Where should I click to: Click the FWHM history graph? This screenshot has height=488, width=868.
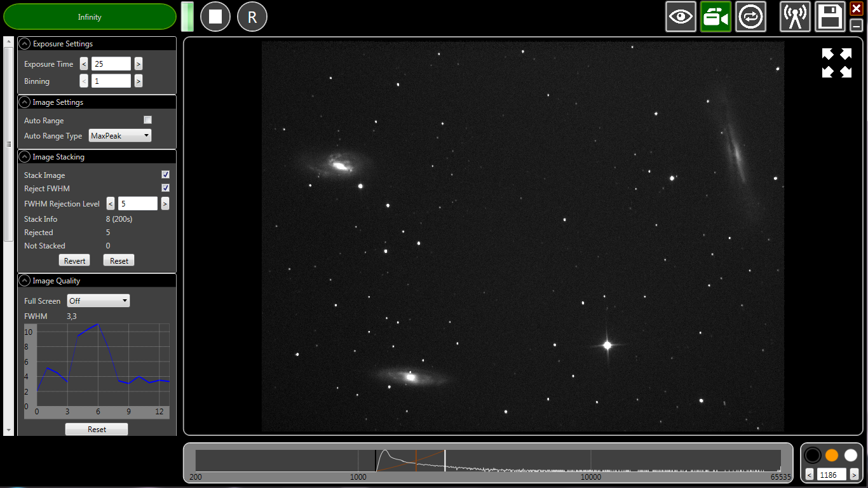(97, 371)
